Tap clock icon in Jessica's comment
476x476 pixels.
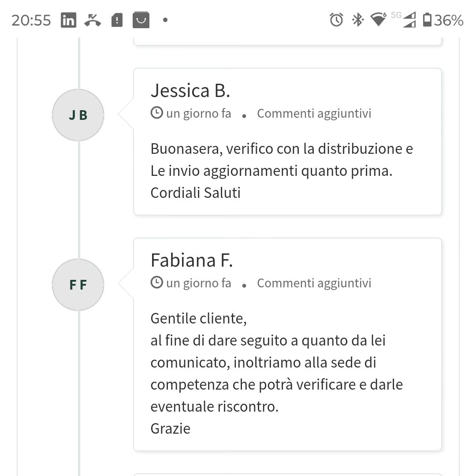tap(157, 113)
